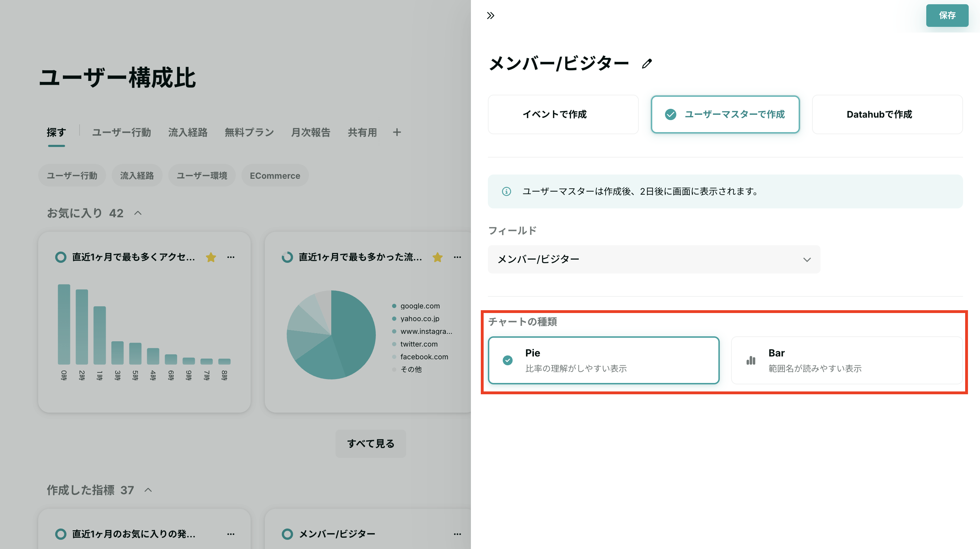The image size is (980, 549).
Task: Click the info icon in the notice banner
Action: click(x=506, y=191)
